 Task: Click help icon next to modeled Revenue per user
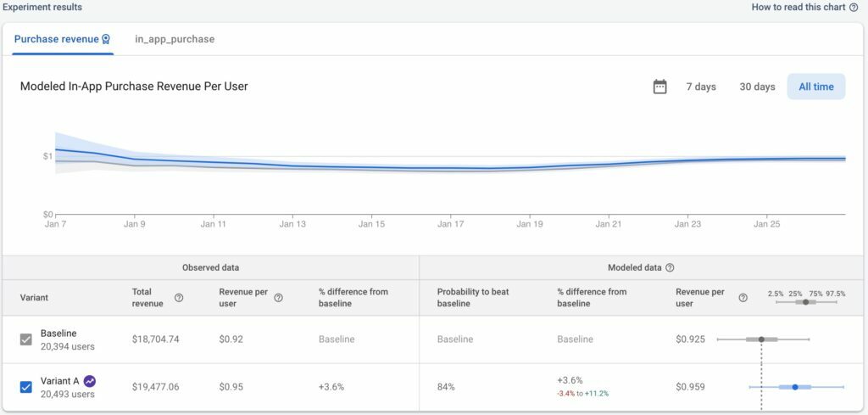pyautogui.click(x=743, y=298)
